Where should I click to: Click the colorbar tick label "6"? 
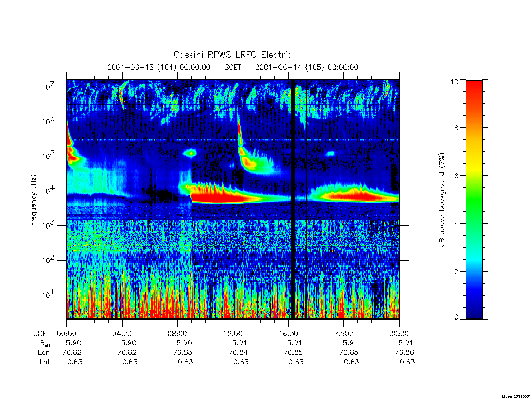[x=456, y=176]
